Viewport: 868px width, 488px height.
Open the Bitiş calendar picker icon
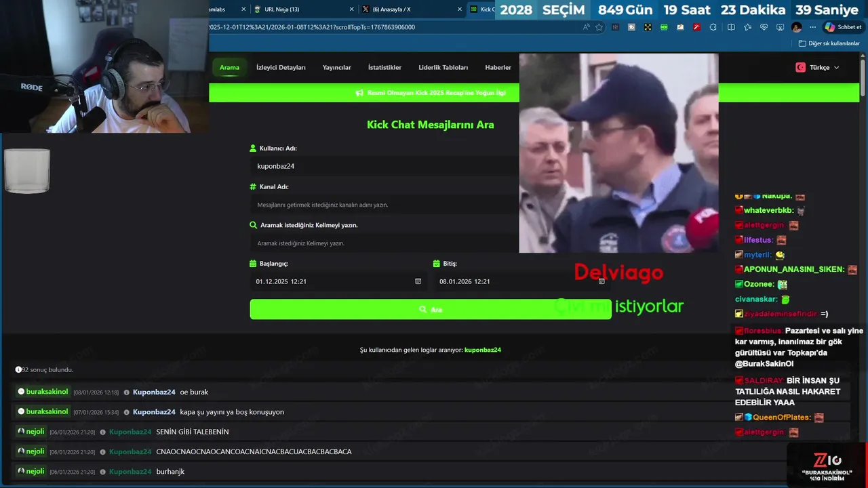601,281
